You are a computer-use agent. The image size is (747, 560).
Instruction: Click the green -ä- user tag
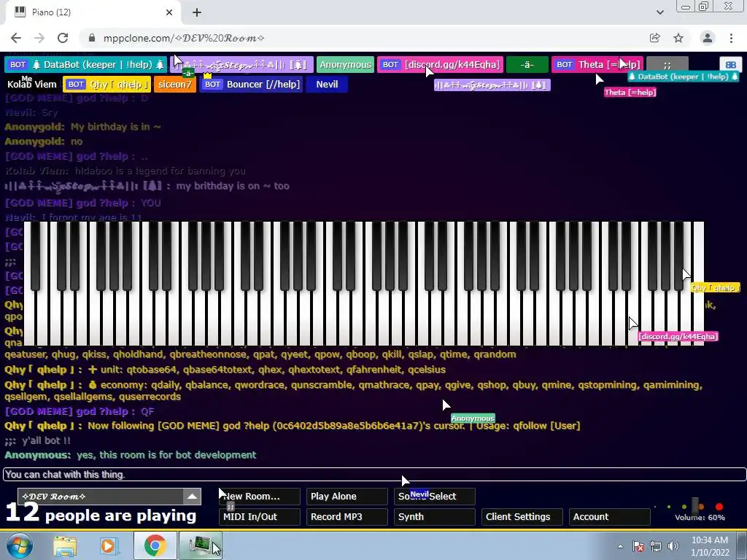[527, 65]
